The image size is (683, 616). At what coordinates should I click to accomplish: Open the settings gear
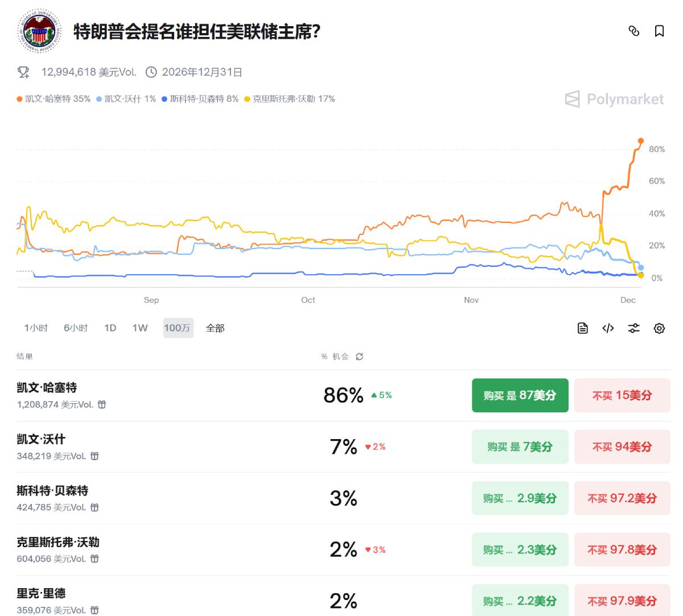point(659,328)
